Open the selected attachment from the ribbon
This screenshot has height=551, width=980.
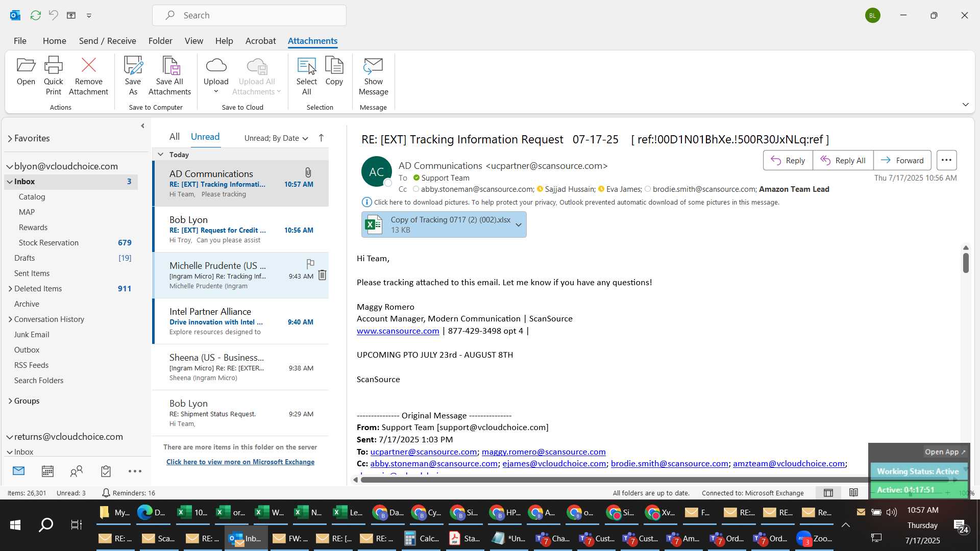(x=26, y=71)
